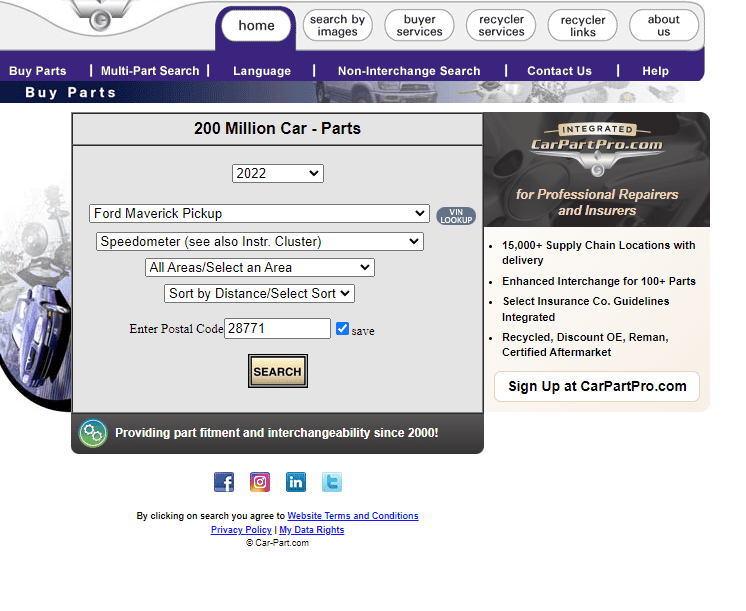Click the CarPartPro.com logo banner
746x611 pixels.
[597, 148]
